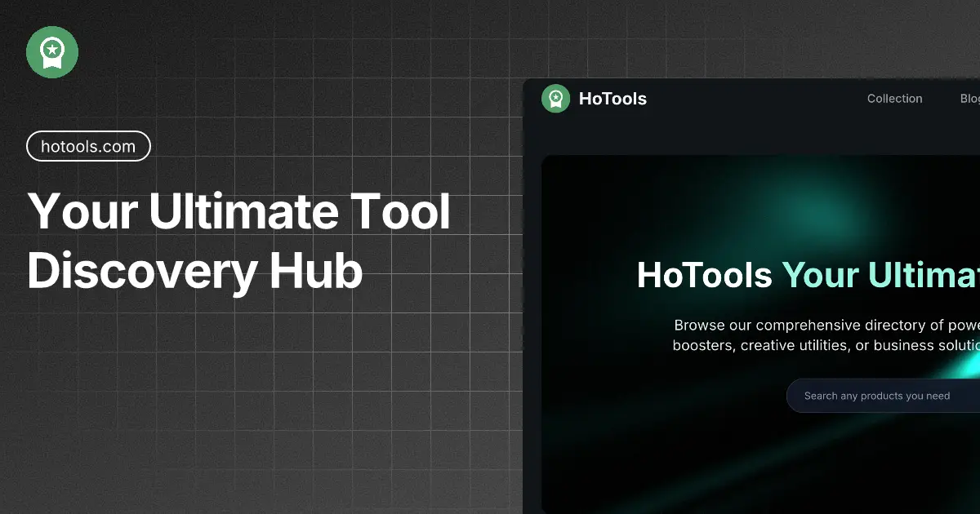980x514 pixels.
Task: Select the dark hero banner area
Action: [x=759, y=326]
